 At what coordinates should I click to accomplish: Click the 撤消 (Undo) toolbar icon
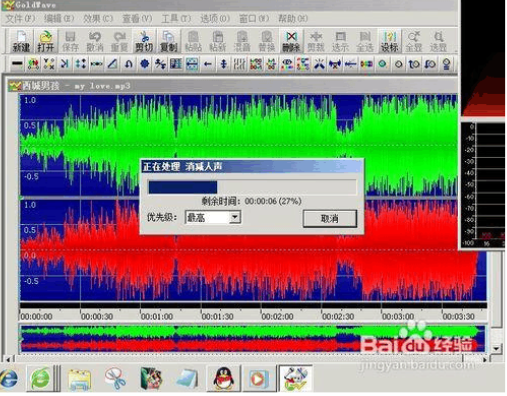pyautogui.click(x=95, y=41)
